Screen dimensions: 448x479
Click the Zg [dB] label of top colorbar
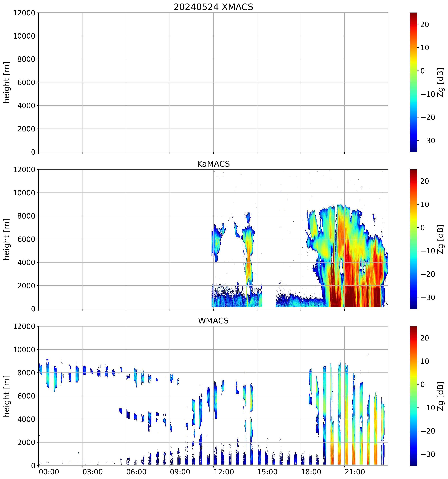click(x=441, y=82)
